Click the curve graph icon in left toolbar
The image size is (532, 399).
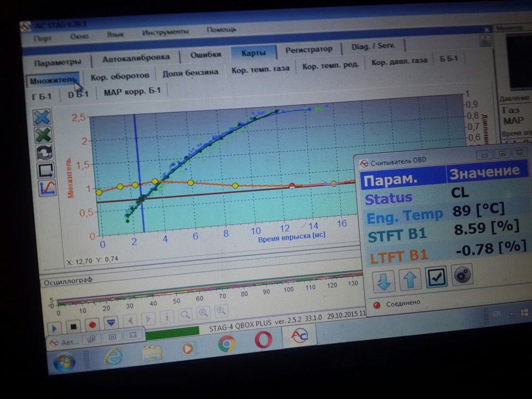(x=47, y=188)
